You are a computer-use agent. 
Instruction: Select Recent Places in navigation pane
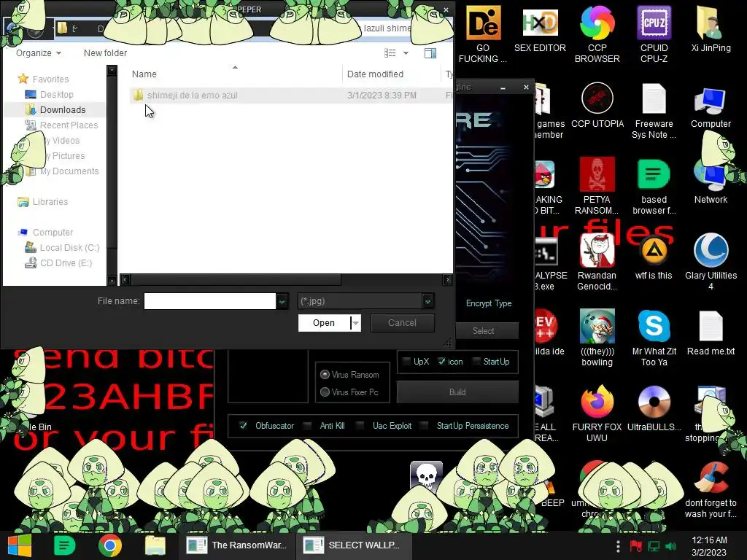click(x=61, y=125)
